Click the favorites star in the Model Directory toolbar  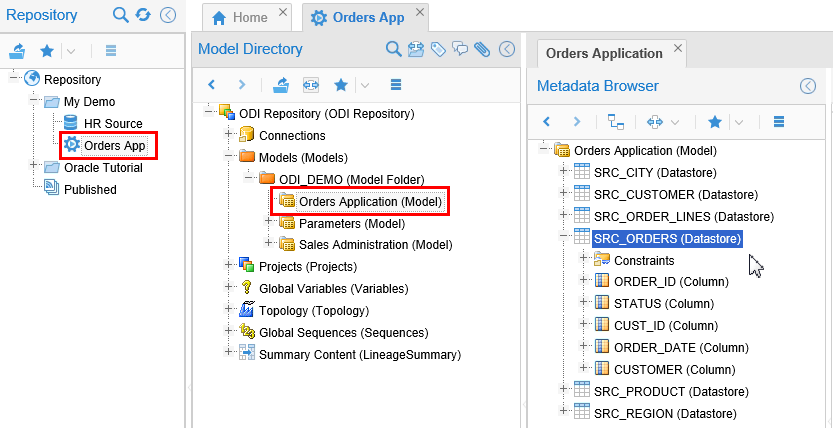click(x=341, y=84)
